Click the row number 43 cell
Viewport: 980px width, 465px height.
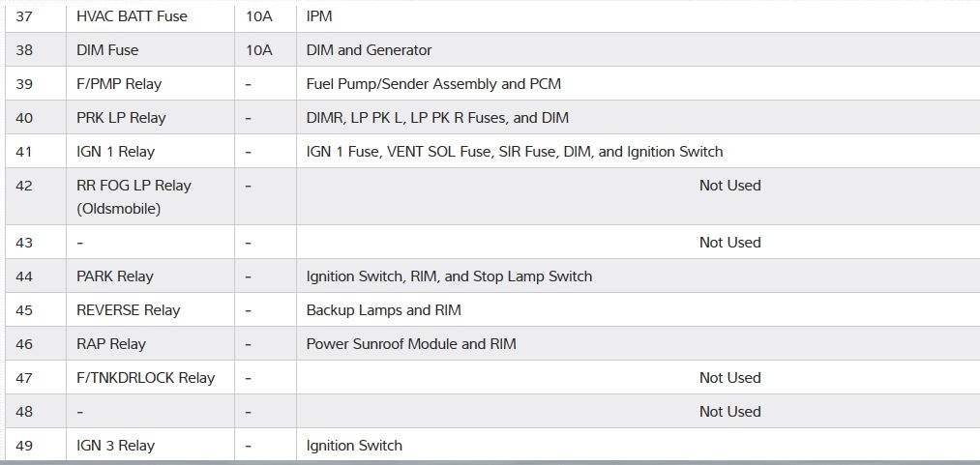(x=24, y=243)
